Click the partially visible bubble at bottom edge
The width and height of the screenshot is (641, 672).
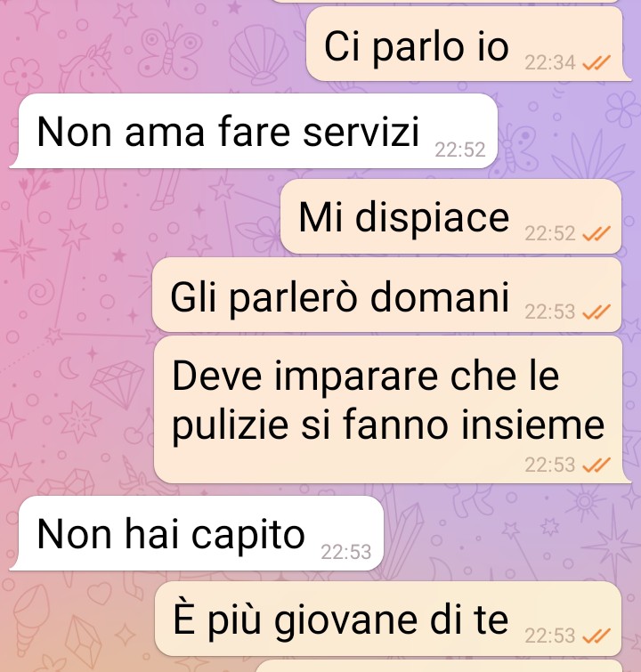(x=439, y=667)
